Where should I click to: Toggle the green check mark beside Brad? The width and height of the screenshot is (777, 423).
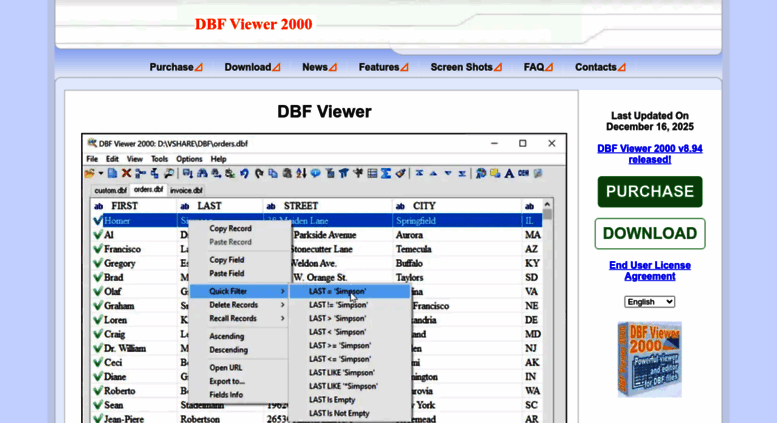(x=98, y=277)
